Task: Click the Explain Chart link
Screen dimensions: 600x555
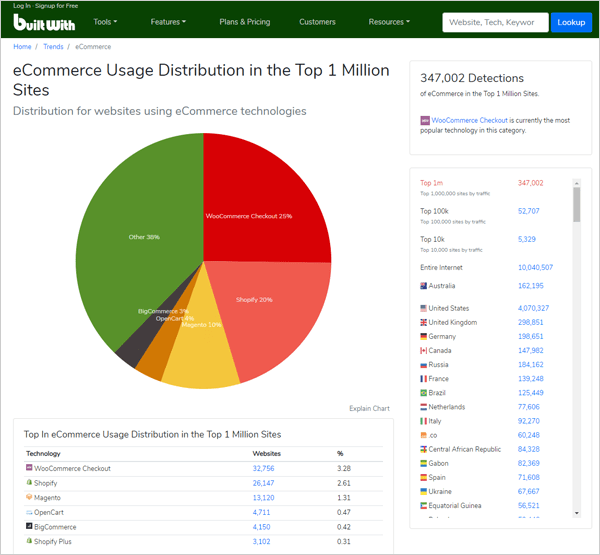Action: [x=369, y=408]
